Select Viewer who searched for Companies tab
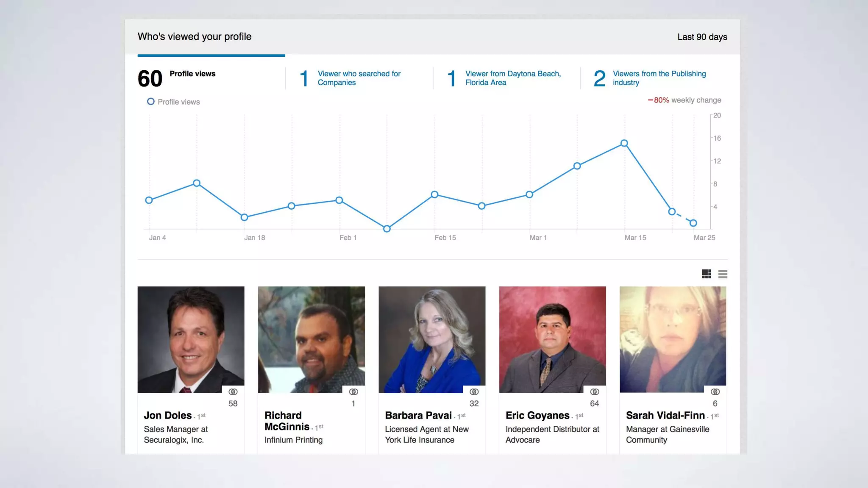The height and width of the screenshot is (488, 868). [x=359, y=78]
